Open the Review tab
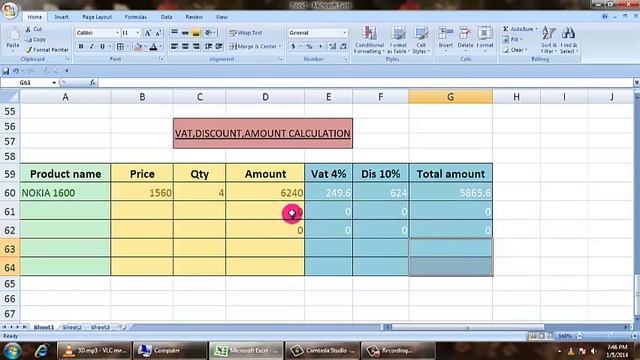 click(194, 17)
